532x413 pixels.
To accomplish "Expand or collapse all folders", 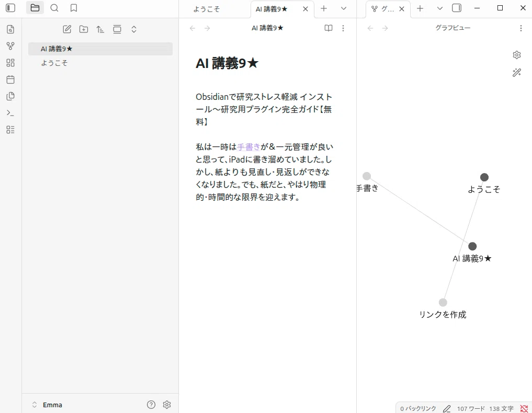I will (x=134, y=29).
